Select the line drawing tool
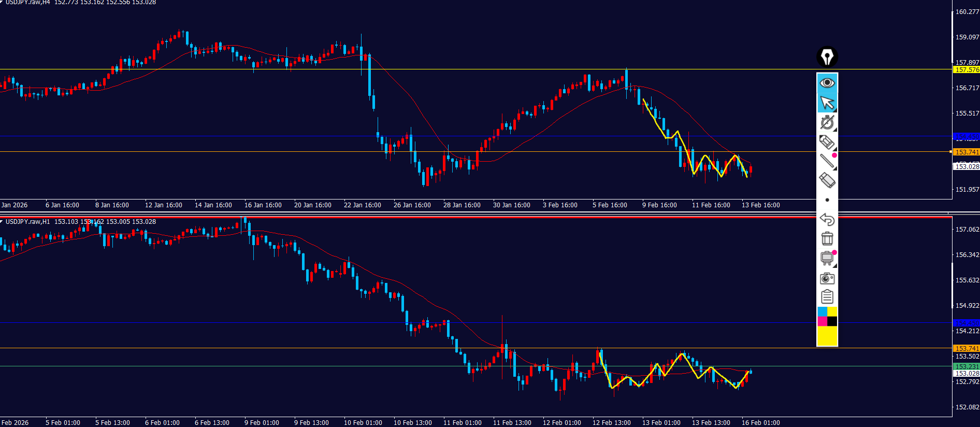 click(x=827, y=161)
